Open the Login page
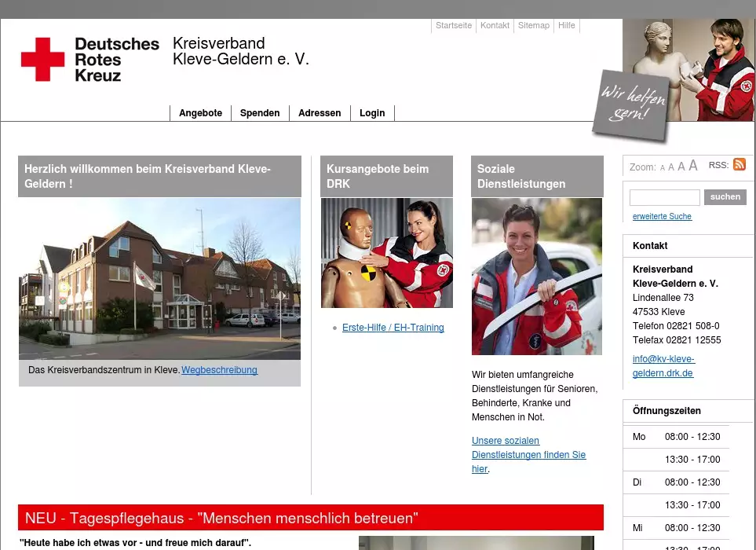Image resolution: width=756 pixels, height=550 pixels. pyautogui.click(x=372, y=113)
